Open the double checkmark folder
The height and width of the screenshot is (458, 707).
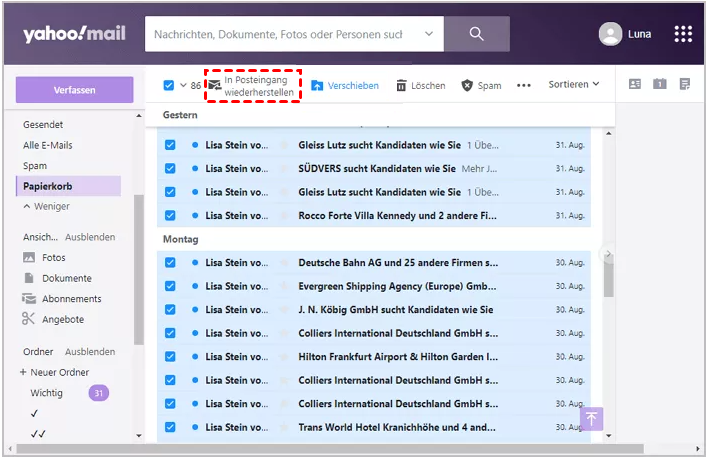[38, 434]
